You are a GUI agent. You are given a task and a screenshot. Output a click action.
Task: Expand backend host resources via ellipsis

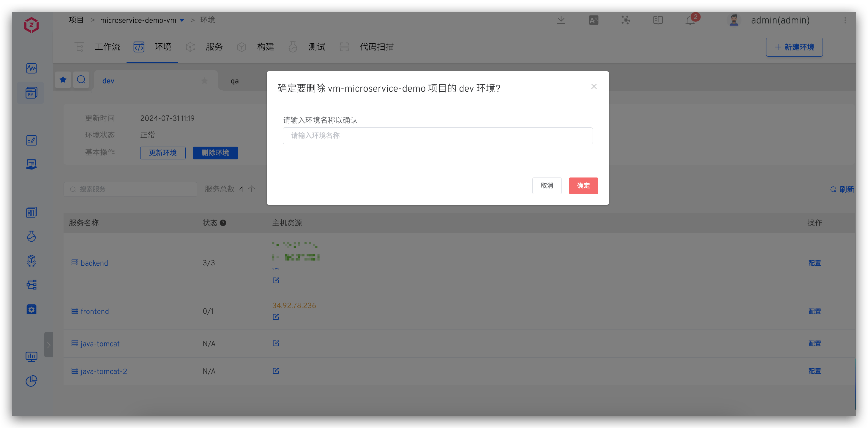(x=276, y=268)
